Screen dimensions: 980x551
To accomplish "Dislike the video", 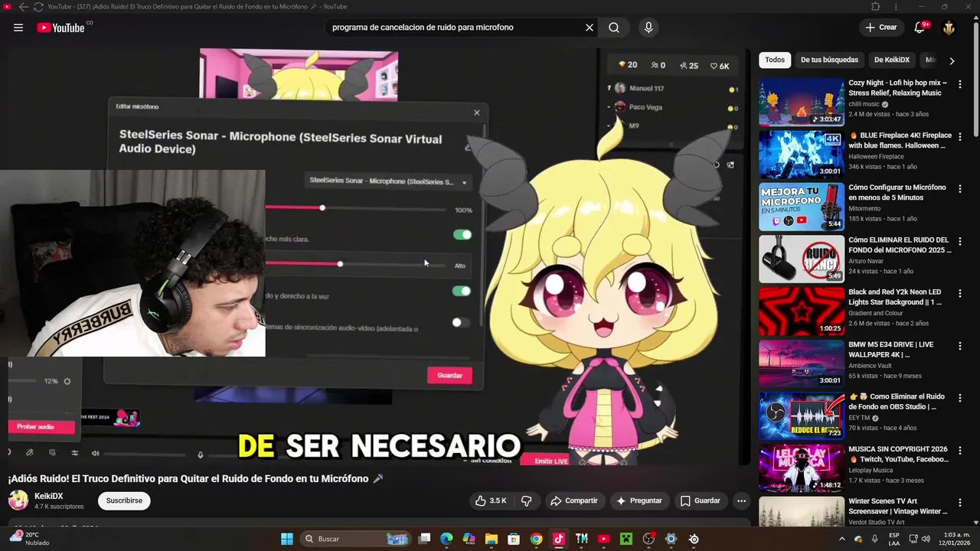I will (526, 500).
